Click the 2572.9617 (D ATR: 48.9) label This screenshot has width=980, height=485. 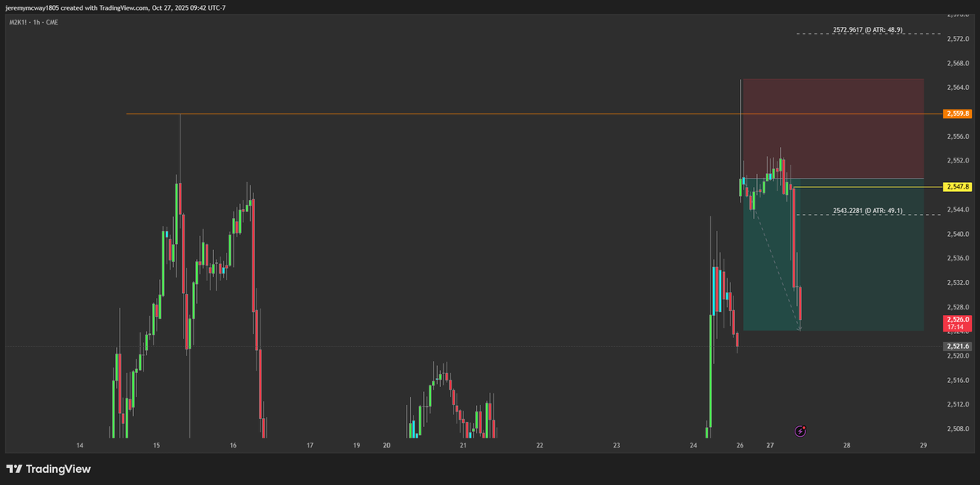click(867, 30)
